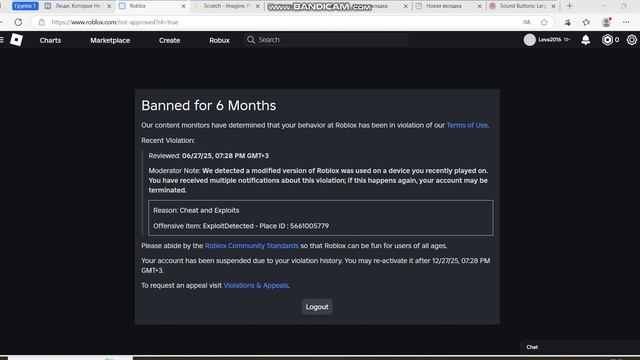This screenshot has height=360, width=640.
Task: Open the browser profile icon
Action: (607, 22)
